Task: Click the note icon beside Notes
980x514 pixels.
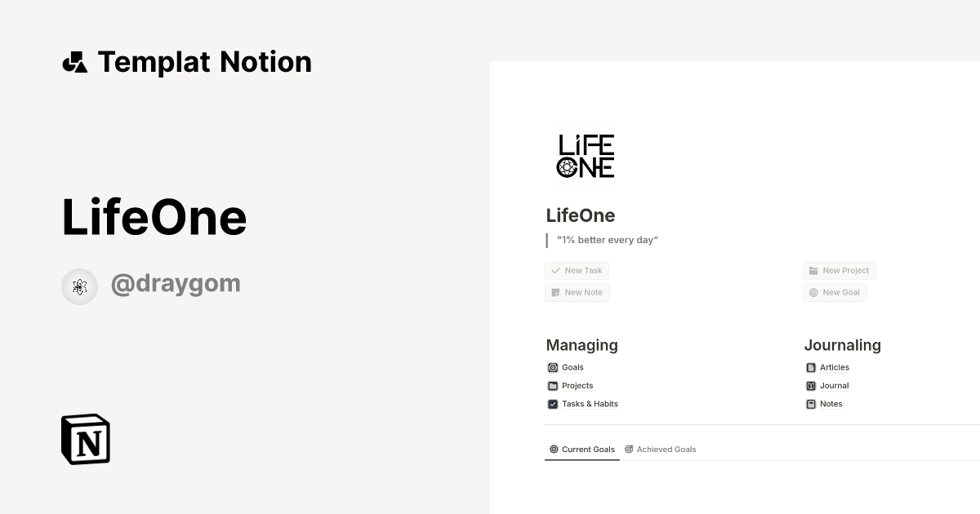Action: 810,404
